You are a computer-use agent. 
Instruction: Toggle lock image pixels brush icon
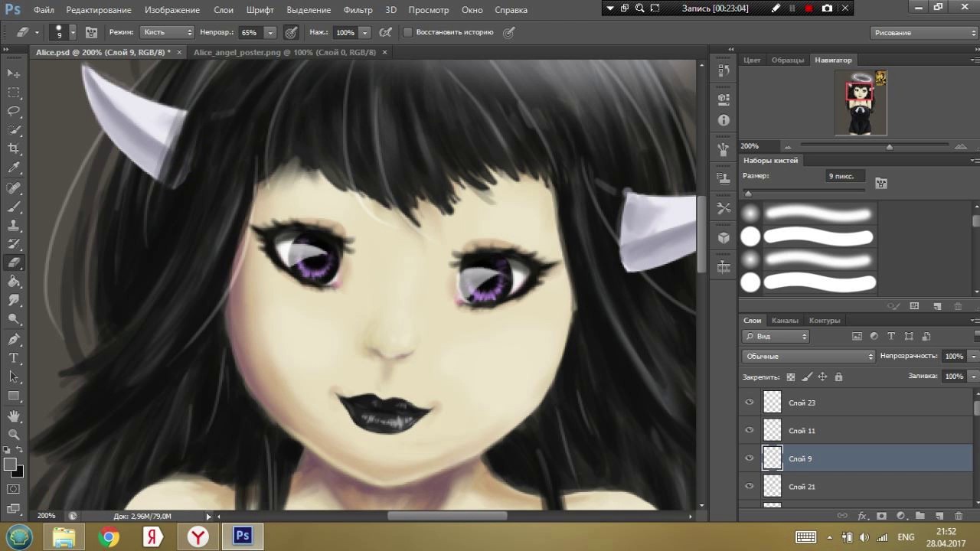coord(807,377)
